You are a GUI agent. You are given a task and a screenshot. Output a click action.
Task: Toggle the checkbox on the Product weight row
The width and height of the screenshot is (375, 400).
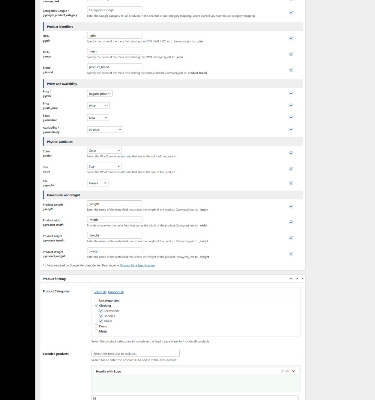click(291, 254)
